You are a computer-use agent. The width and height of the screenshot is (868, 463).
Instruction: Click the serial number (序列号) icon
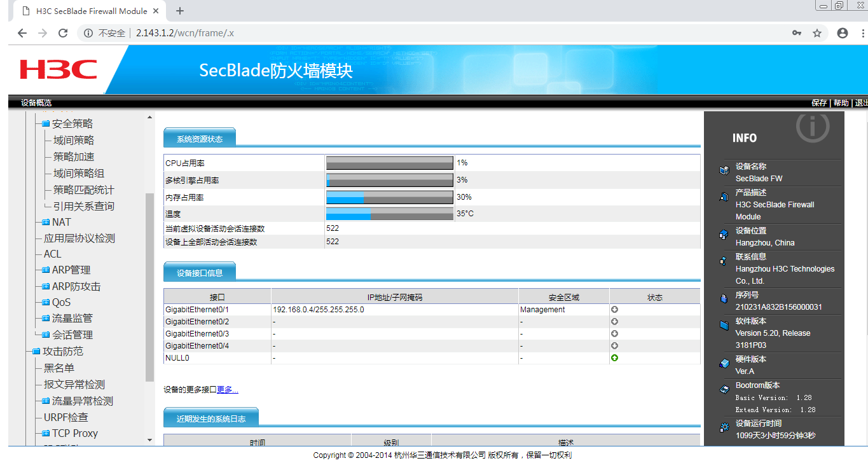pyautogui.click(x=724, y=299)
